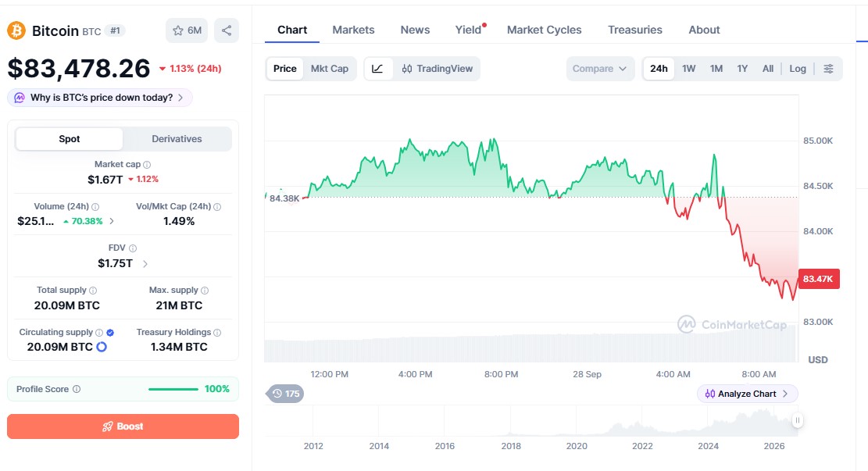Click the rocket icon on Boost
This screenshot has width=868, height=471.
point(107,426)
